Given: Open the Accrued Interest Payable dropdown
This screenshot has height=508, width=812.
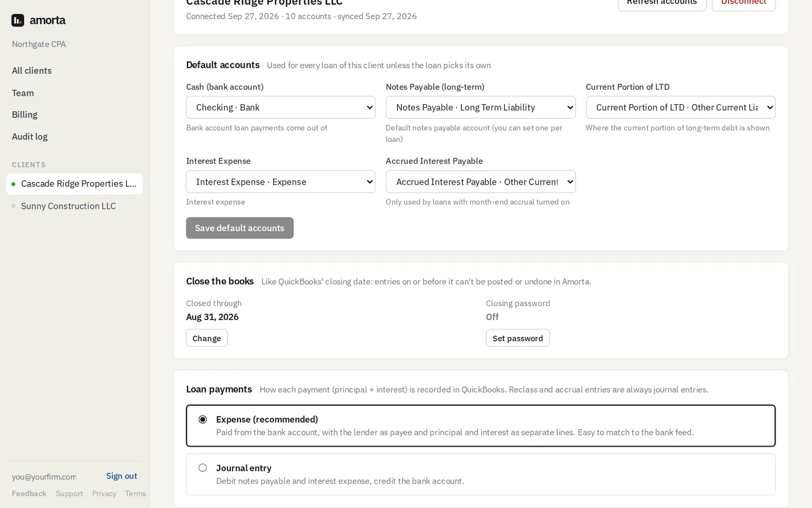Looking at the screenshot, I should (481, 182).
